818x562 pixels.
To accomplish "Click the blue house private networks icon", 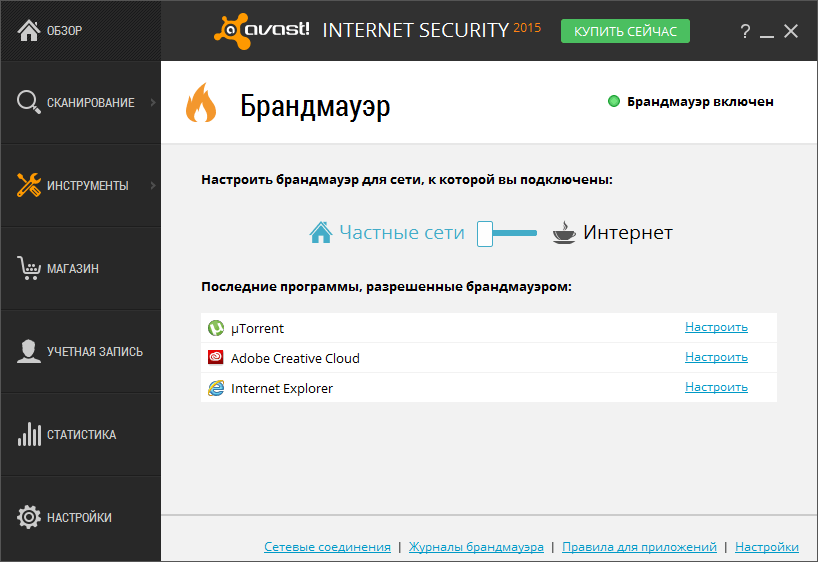I will coord(321,232).
